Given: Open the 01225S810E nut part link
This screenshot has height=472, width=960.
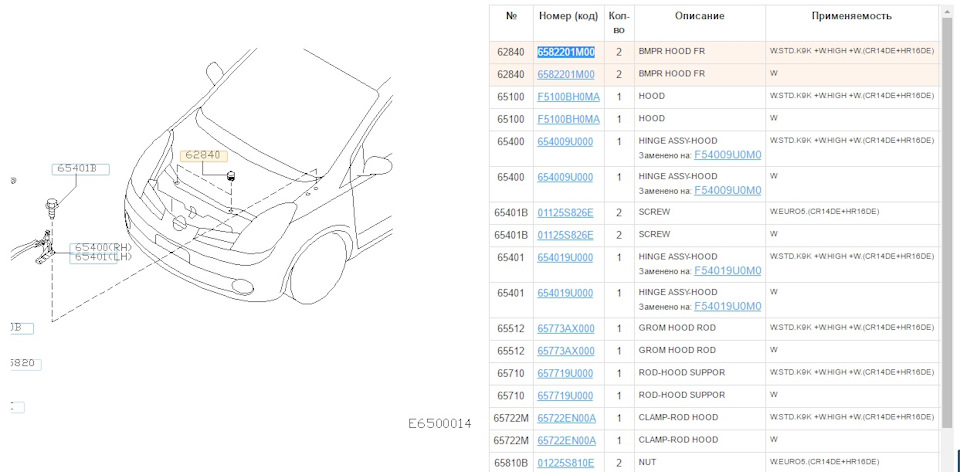Looking at the screenshot, I should (x=566, y=463).
